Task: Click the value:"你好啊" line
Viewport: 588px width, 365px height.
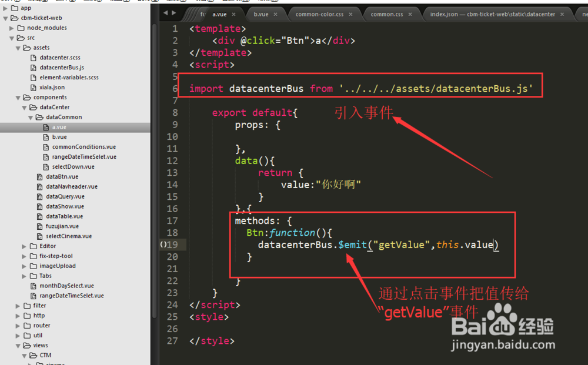Action: click(x=321, y=185)
